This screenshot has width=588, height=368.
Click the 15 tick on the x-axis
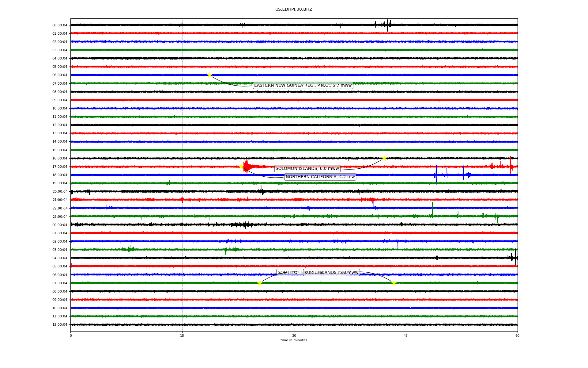point(182,335)
